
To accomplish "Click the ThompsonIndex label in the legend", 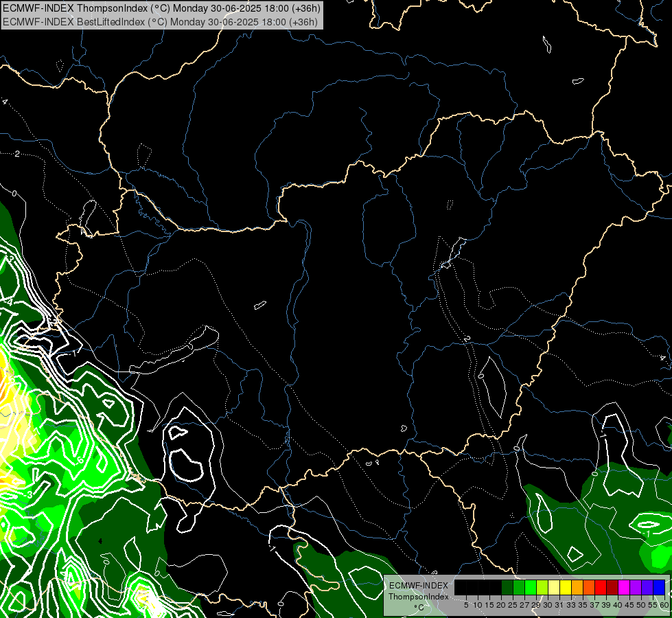I will pyautogui.click(x=419, y=597).
